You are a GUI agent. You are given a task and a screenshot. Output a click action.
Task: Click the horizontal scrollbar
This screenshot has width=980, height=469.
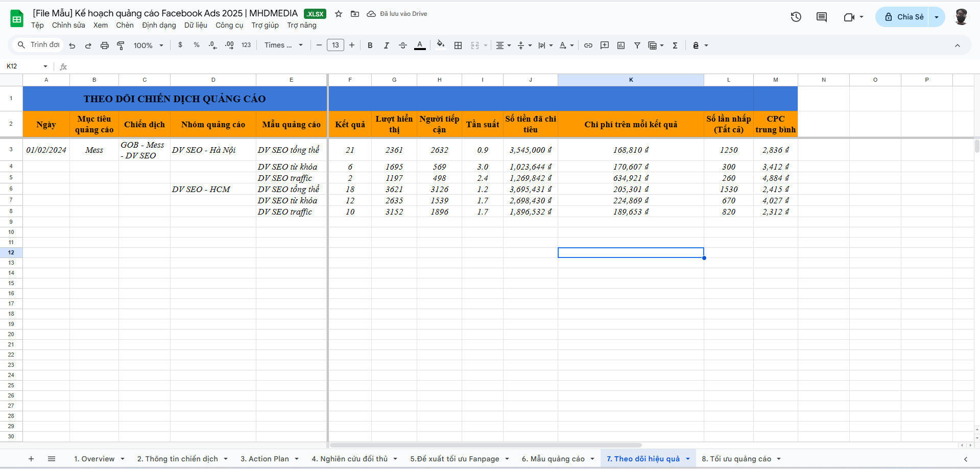pyautogui.click(x=486, y=445)
